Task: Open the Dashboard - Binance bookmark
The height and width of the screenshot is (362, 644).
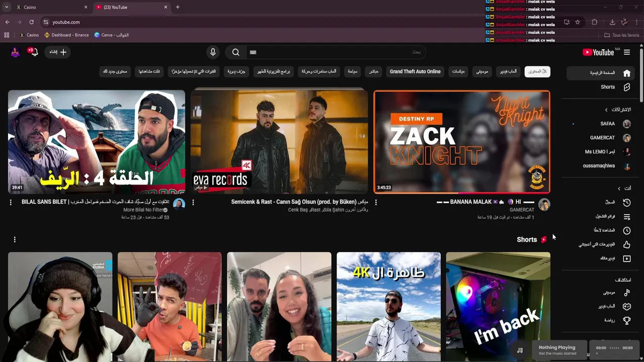Action: tap(66, 35)
